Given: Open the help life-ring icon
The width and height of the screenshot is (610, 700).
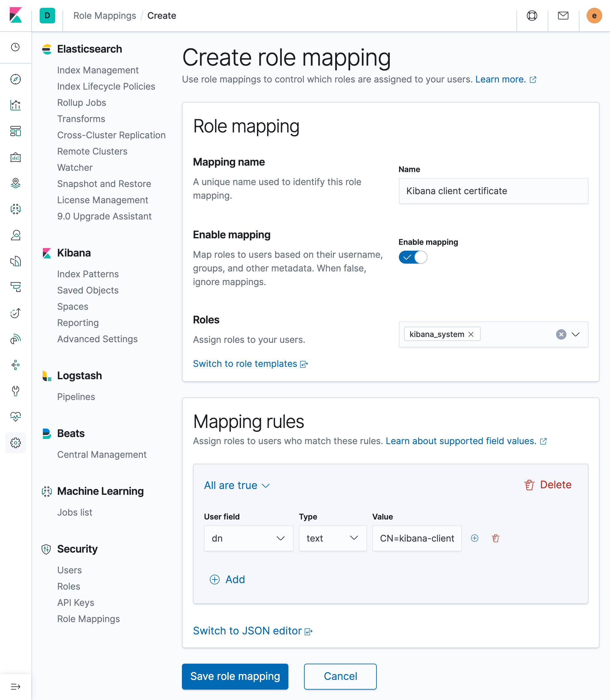Looking at the screenshot, I should tap(532, 16).
